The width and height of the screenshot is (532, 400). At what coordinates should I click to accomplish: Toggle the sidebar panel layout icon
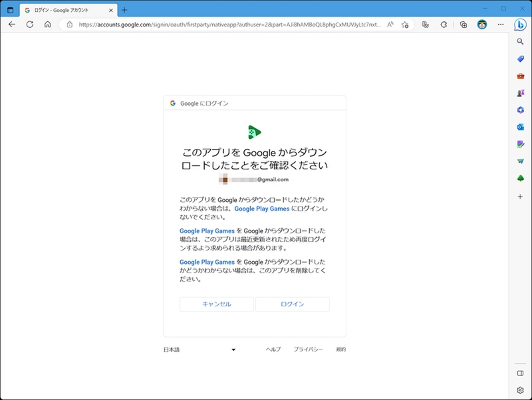click(520, 373)
